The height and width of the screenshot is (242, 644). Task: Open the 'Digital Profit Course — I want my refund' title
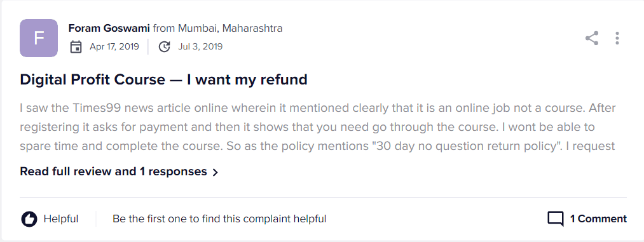[163, 79]
